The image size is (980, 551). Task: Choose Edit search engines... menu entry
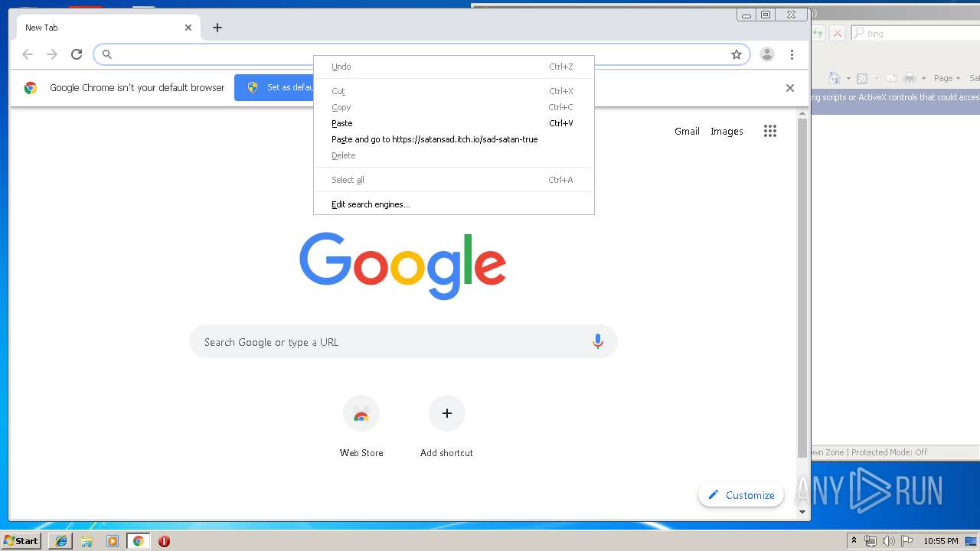click(454, 204)
